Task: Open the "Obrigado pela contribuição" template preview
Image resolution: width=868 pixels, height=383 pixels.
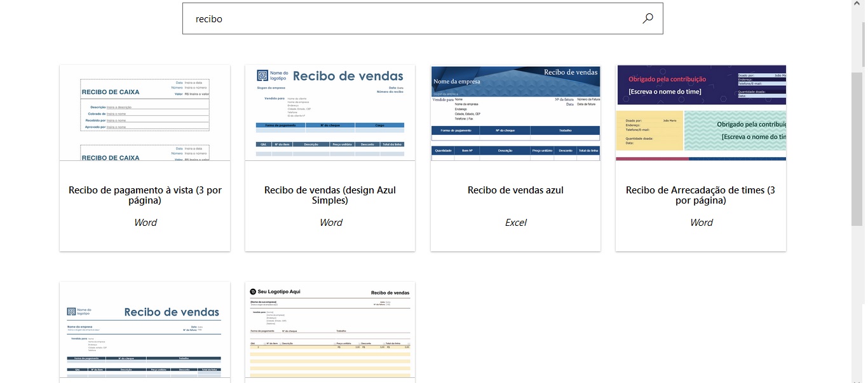Action: (x=701, y=113)
